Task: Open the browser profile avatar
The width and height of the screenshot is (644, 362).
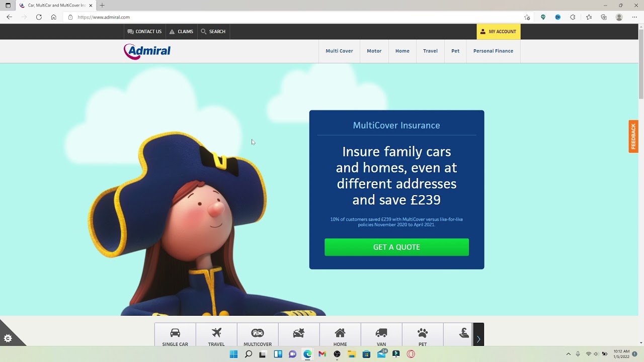Action: pos(619,17)
